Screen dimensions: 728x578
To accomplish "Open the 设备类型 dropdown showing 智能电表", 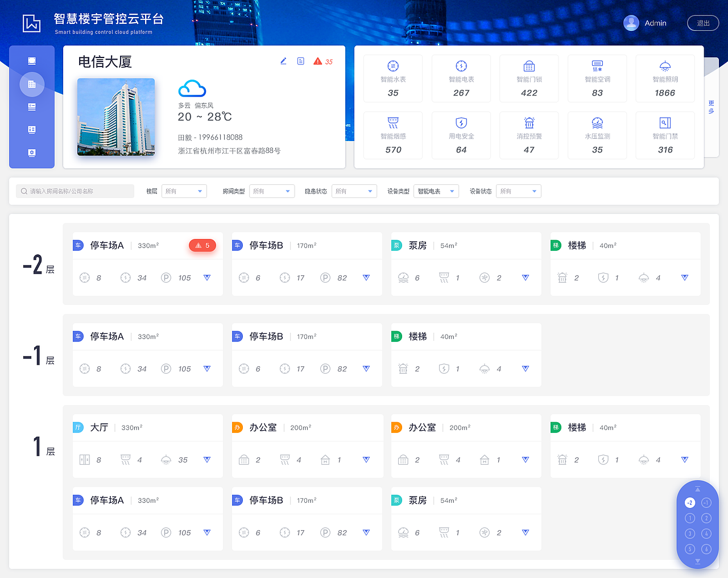I will tap(437, 191).
